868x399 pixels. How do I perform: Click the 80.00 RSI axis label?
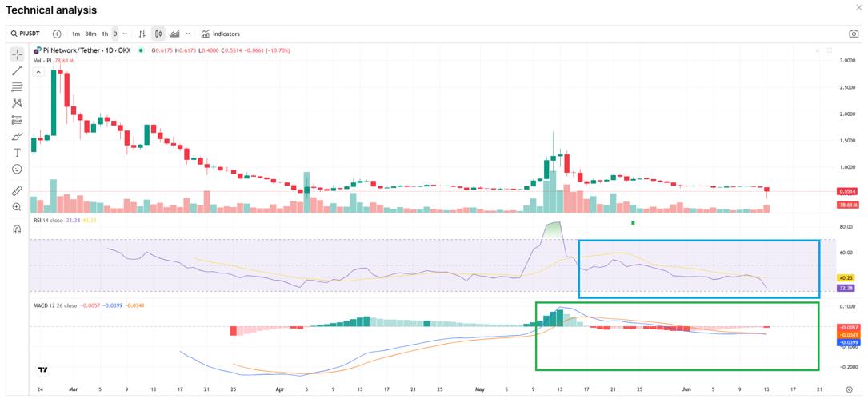click(x=846, y=227)
